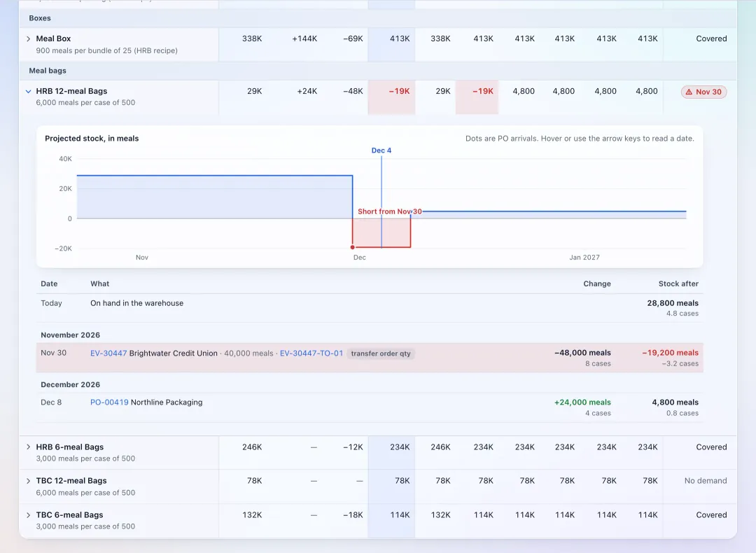Image resolution: width=756 pixels, height=553 pixels.
Task: Click the November 2026 group heading
Action: click(71, 335)
